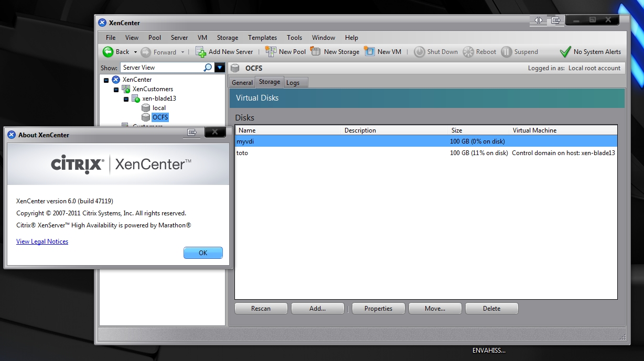Image resolution: width=644 pixels, height=361 pixels.
Task: Switch to the General tab
Action: (x=242, y=83)
